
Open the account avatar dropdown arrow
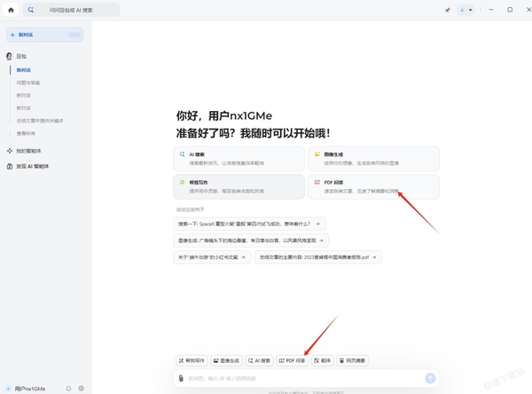tap(470, 10)
